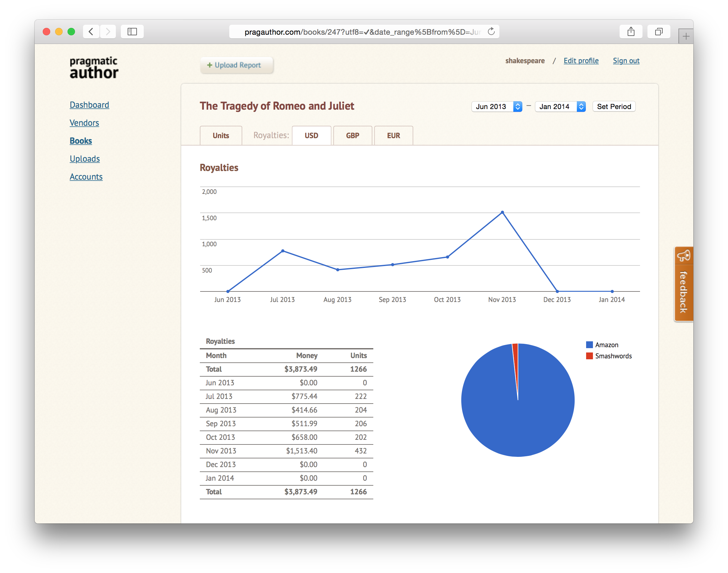Click the blue Amazon legend swatch
The height and width of the screenshot is (573, 728).
tap(589, 345)
